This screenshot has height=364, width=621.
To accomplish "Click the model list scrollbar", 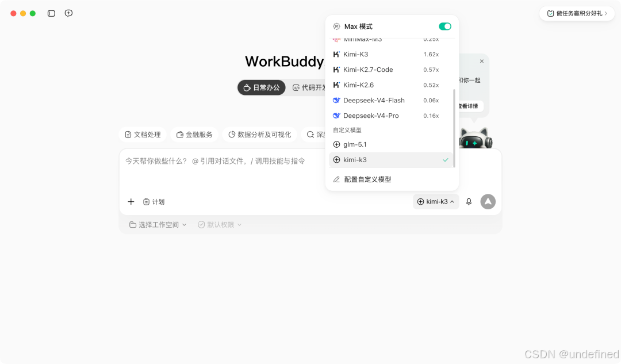I will 454,128.
